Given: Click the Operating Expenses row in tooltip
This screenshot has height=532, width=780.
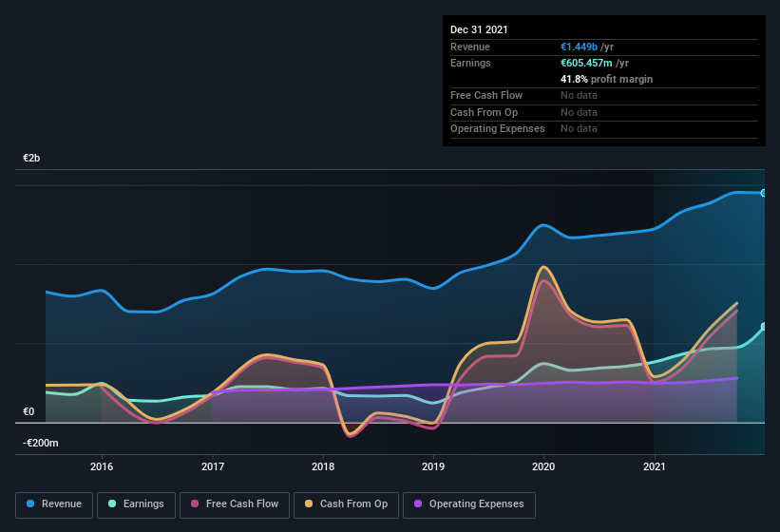Looking at the screenshot, I should [604, 129].
